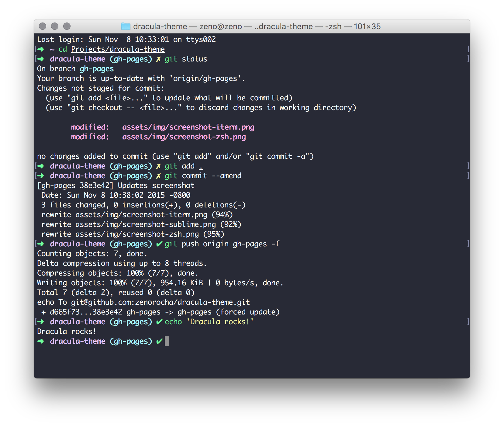Click "Changes not staged for commit:"
Viewport: 504px width, 427px height.
101,88
